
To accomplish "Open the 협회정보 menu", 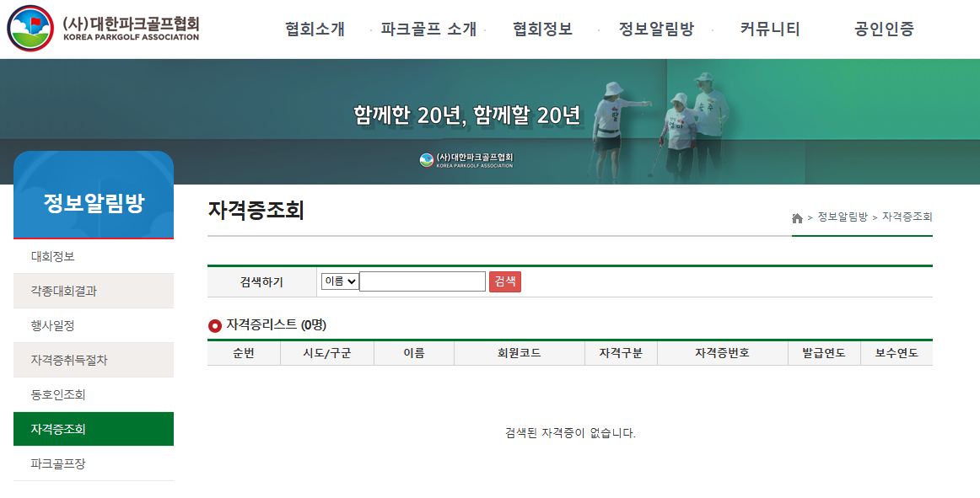I will click(542, 29).
